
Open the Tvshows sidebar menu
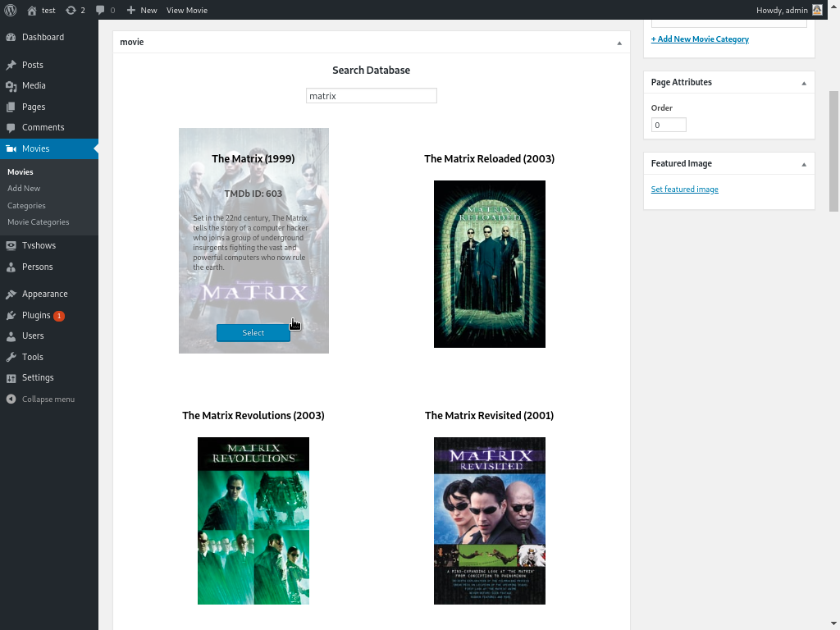39,245
